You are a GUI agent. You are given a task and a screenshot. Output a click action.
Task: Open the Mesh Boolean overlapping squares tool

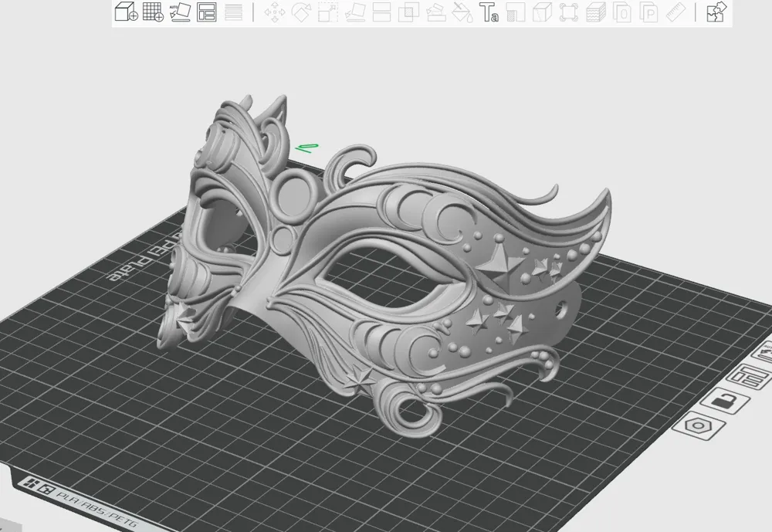[x=408, y=12]
